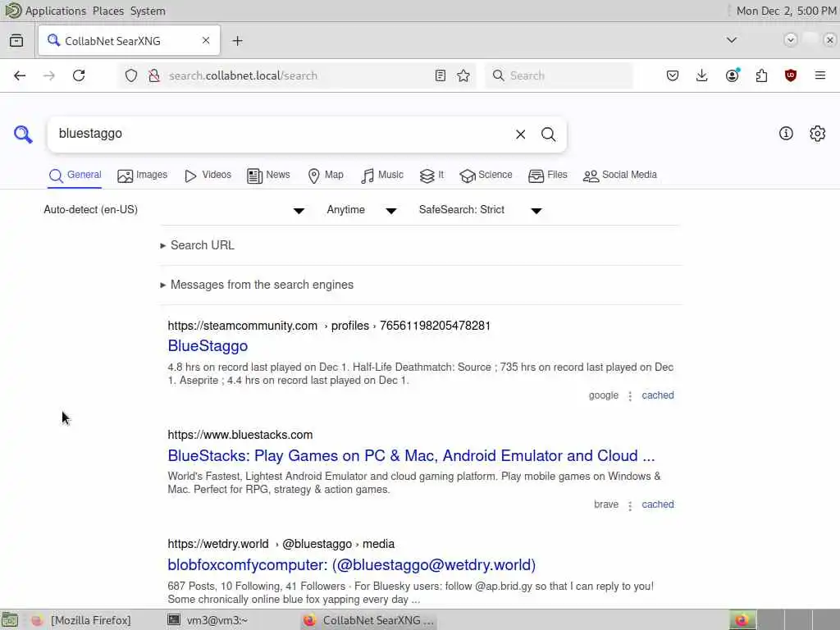Select the CollabNet SearXNG taskbar item

coord(369,620)
